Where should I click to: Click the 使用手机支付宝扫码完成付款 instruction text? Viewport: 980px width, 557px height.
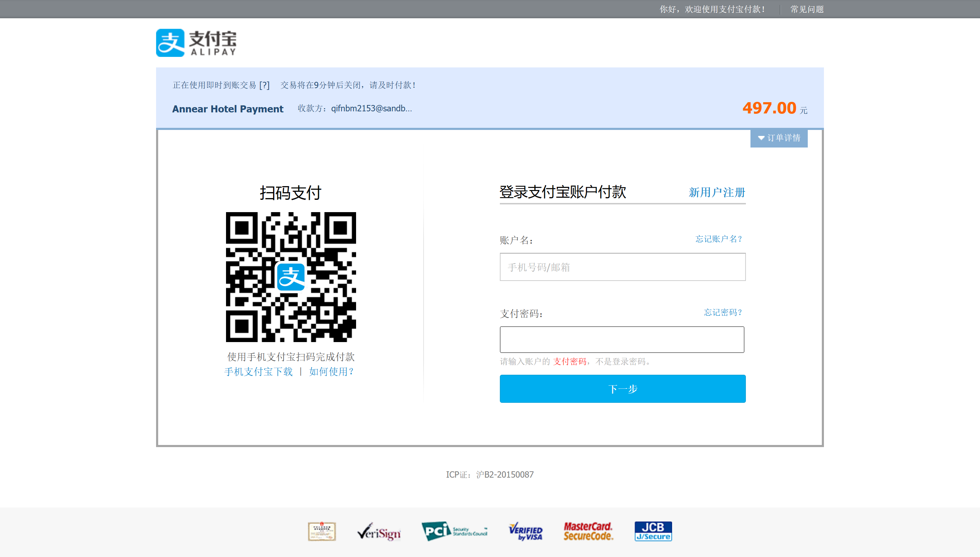pyautogui.click(x=291, y=357)
